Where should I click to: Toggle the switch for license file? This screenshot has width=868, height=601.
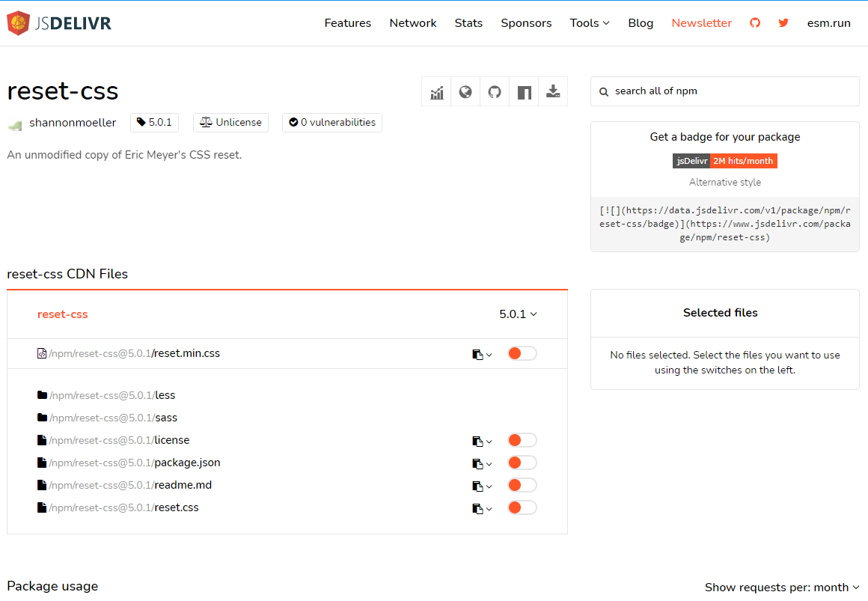click(x=522, y=440)
